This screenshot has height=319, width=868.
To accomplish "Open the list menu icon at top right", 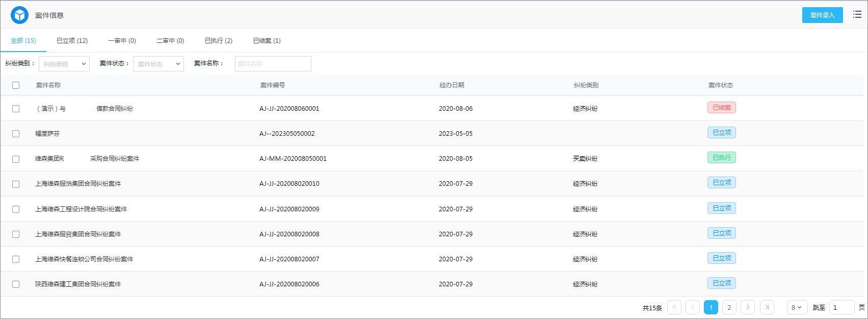I will 857,15.
